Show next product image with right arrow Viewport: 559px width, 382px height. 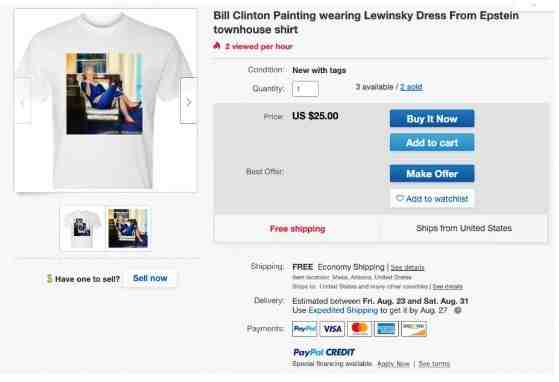click(188, 101)
